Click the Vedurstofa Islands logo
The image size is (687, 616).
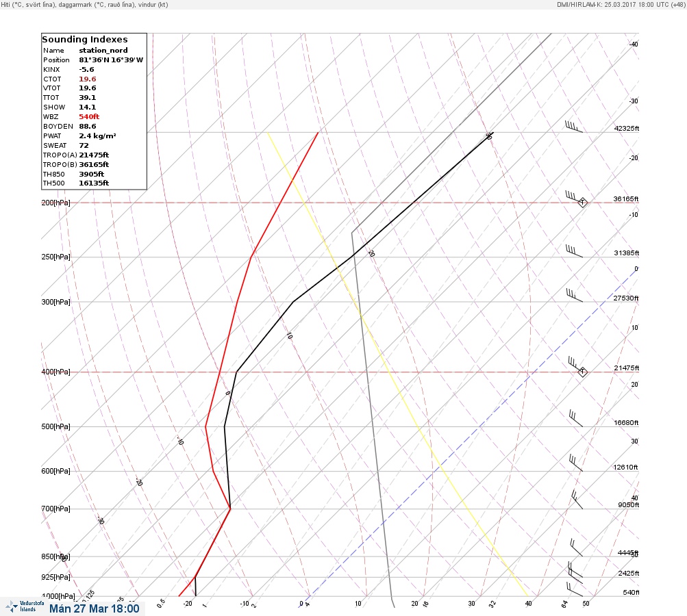(x=25, y=606)
